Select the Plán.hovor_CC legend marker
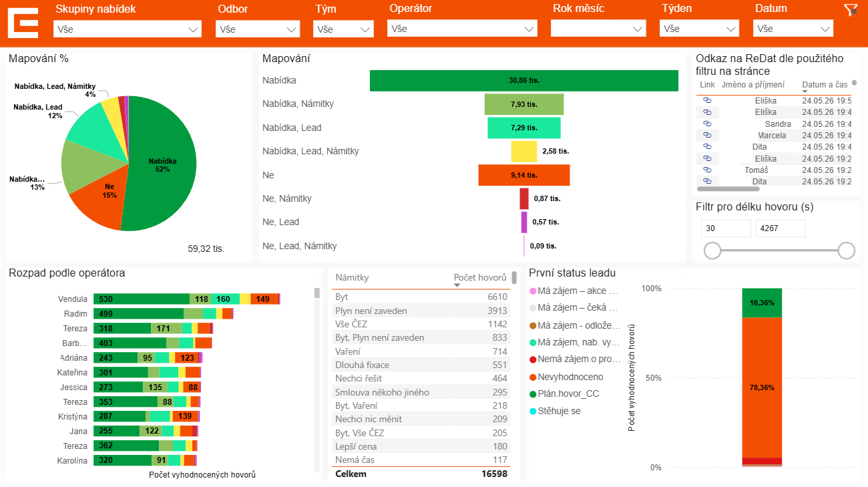This screenshot has width=868, height=487. pyautogui.click(x=533, y=394)
